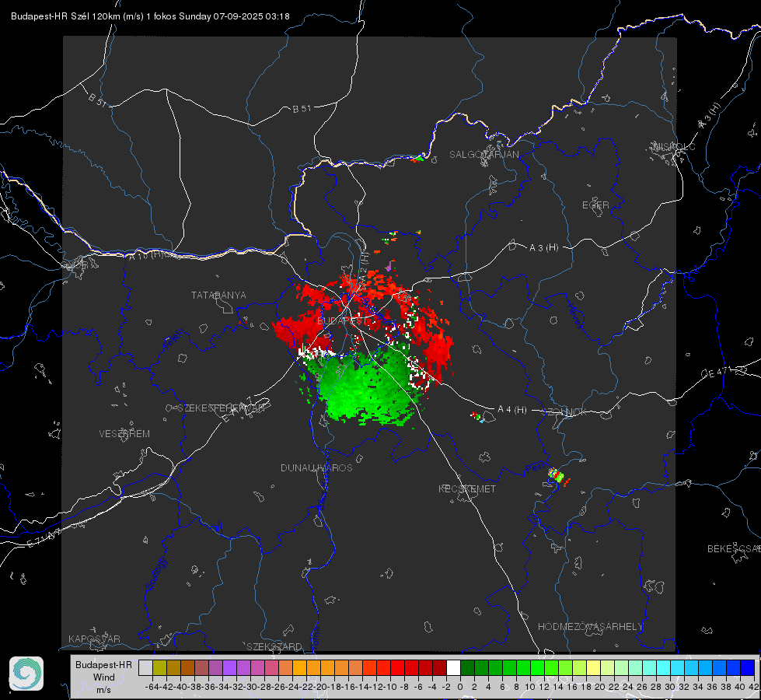
Task: Click the SZEKSZÁRD city label
Action: click(x=274, y=646)
